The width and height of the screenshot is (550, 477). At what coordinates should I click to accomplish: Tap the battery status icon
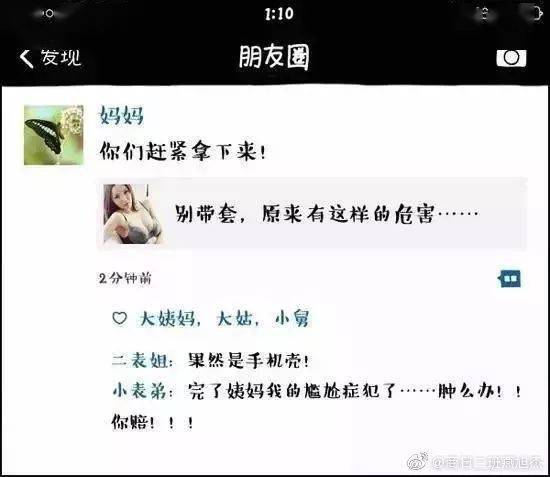pyautogui.click(x=536, y=14)
